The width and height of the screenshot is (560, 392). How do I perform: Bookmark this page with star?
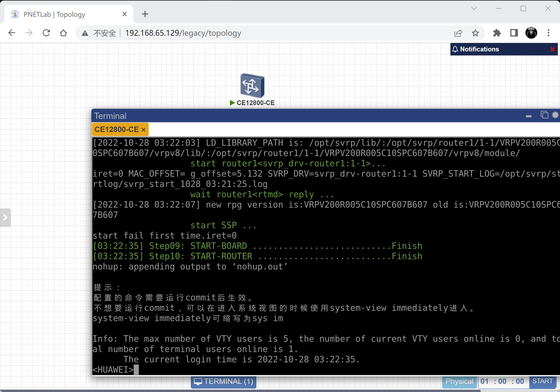(475, 33)
